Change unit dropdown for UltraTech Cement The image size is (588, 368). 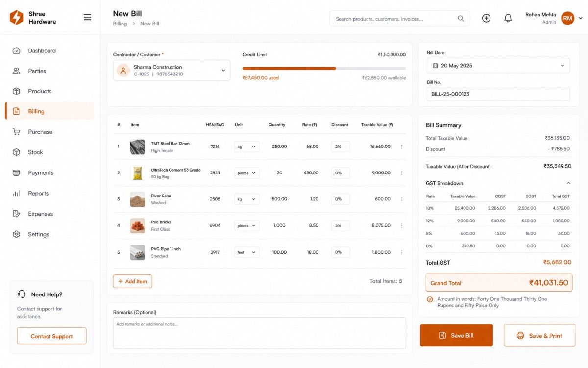[247, 173]
